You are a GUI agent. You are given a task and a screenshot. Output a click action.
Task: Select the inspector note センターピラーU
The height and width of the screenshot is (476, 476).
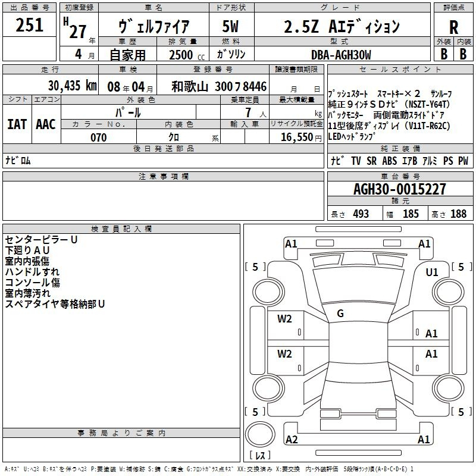41,240
